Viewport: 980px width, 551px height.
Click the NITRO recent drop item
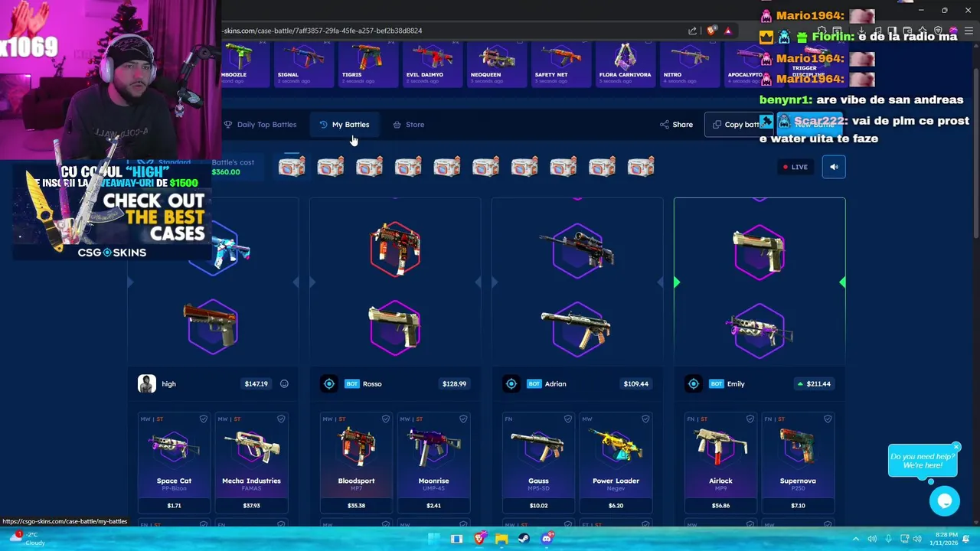[x=689, y=64]
